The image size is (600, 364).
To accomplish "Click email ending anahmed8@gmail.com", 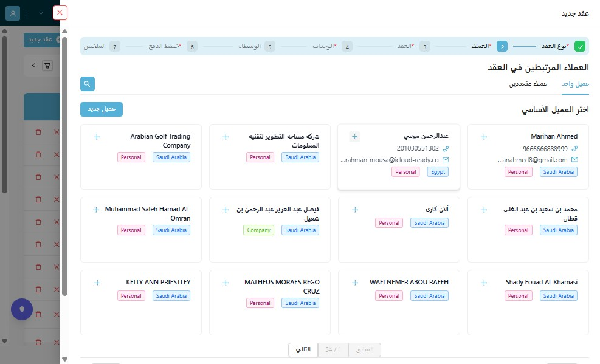I will pos(533,160).
